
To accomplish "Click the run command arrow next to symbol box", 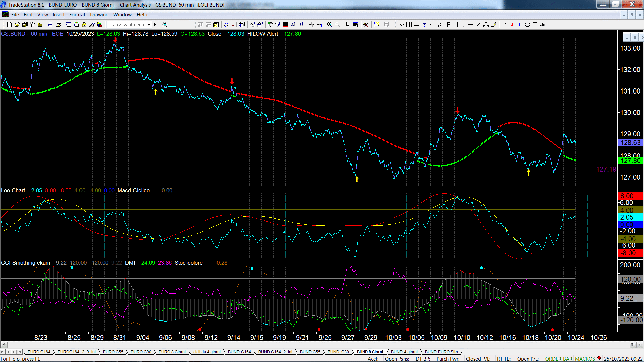I will (x=155, y=25).
